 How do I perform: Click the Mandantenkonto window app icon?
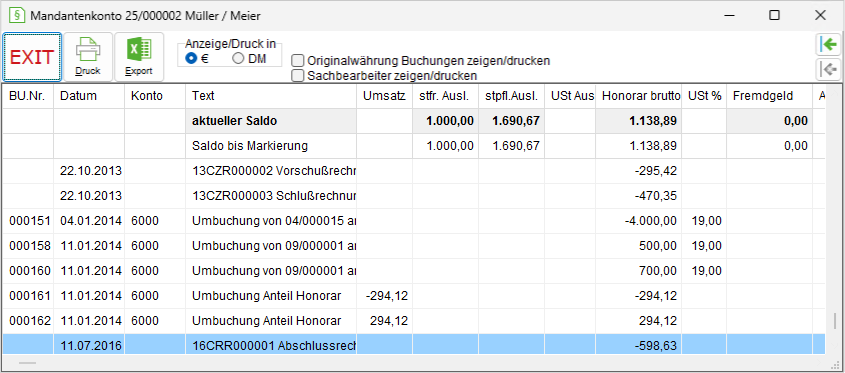click(x=17, y=15)
